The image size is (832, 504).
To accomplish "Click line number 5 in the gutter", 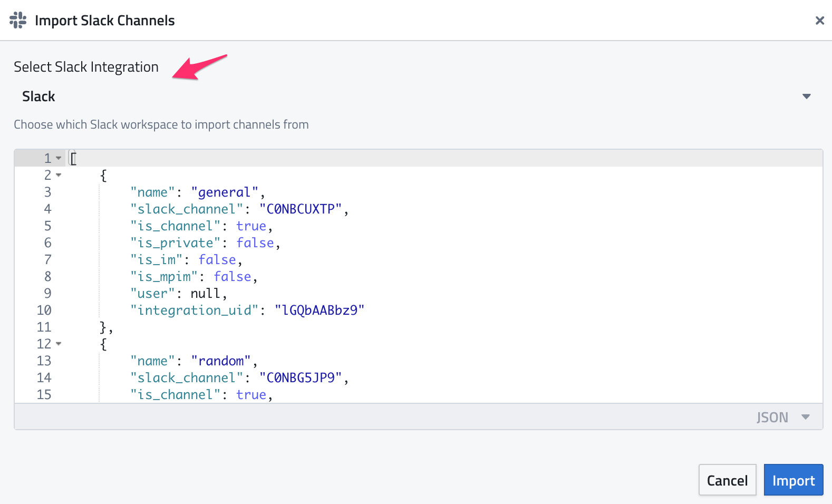I will coord(47,226).
